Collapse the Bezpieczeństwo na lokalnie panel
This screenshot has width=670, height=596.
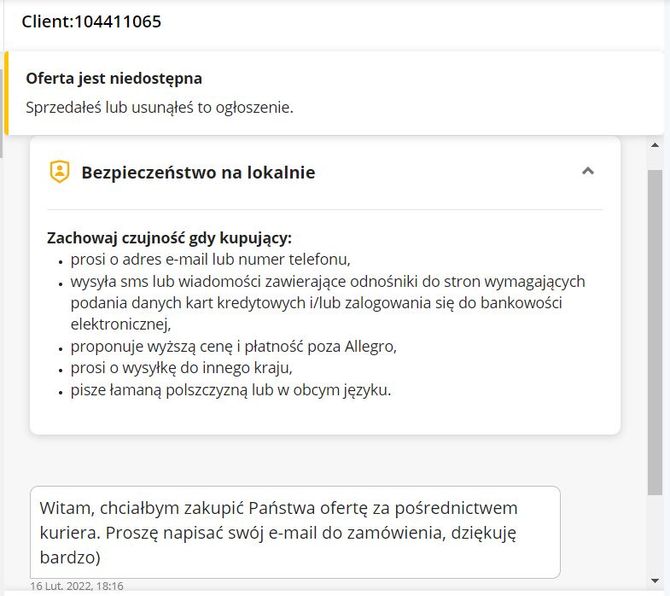tap(588, 171)
